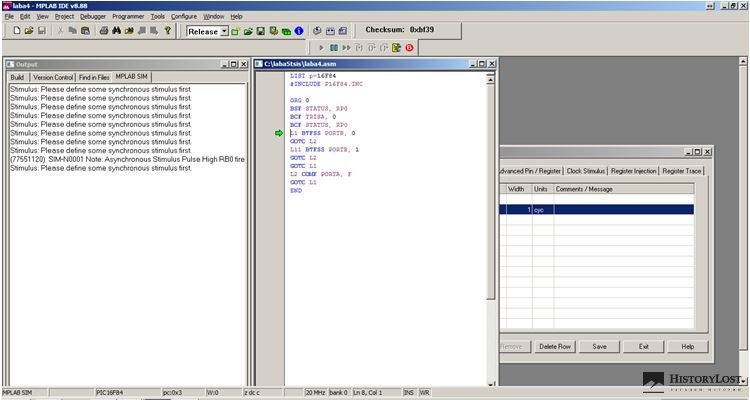This screenshot has width=750, height=400.
Task: Click the Help button in stimulus window
Action: point(688,346)
